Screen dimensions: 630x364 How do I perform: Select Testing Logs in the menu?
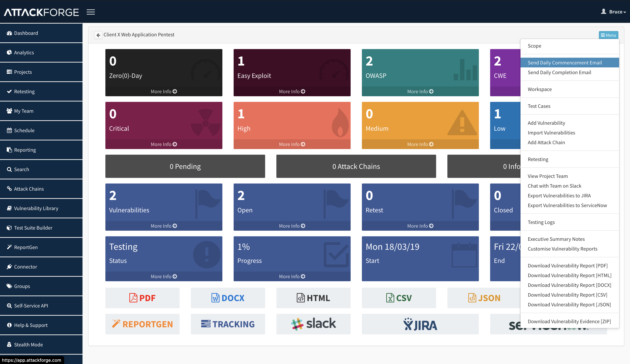click(x=569, y=222)
